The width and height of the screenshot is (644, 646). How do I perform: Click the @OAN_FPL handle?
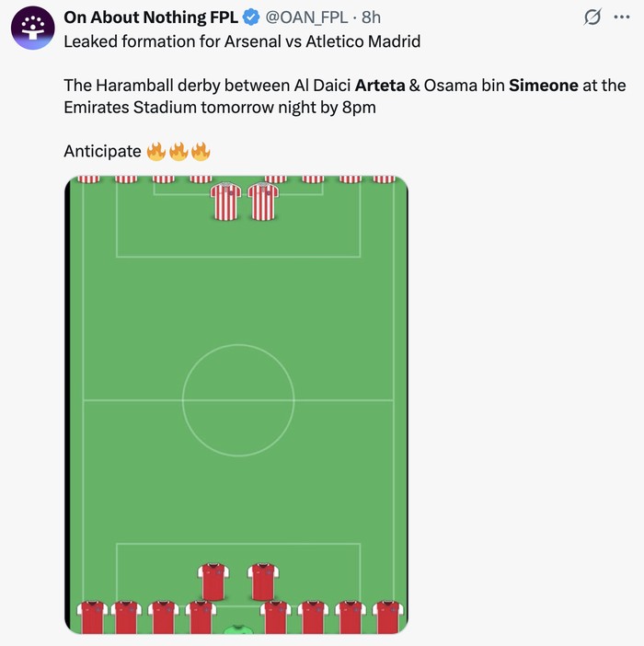[305, 17]
